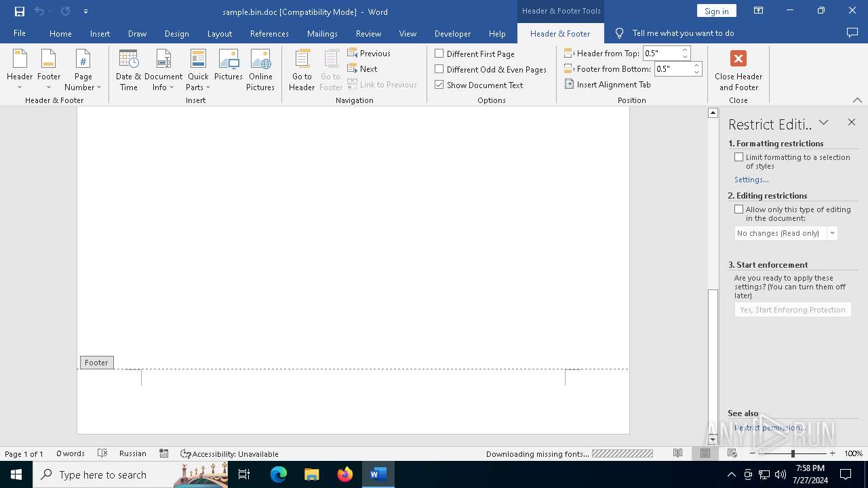The image size is (868, 488).
Task: Open the Developer tab
Action: click(x=452, y=33)
